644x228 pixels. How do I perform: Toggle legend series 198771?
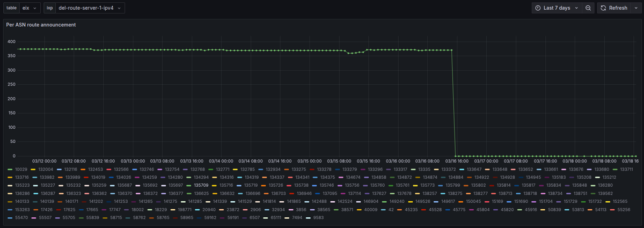(185, 210)
